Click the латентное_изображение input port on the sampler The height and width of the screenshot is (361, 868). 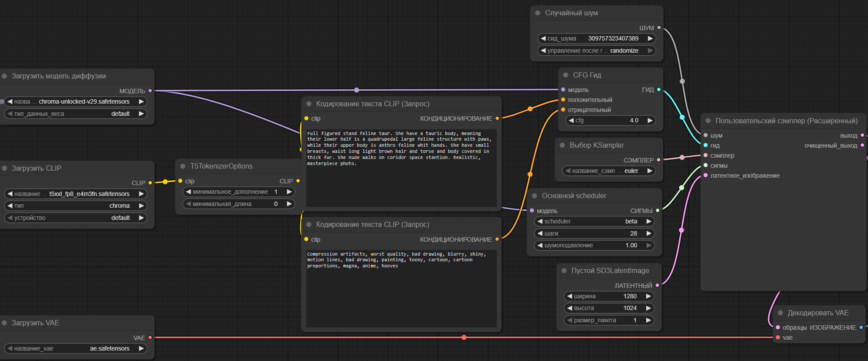(x=705, y=175)
